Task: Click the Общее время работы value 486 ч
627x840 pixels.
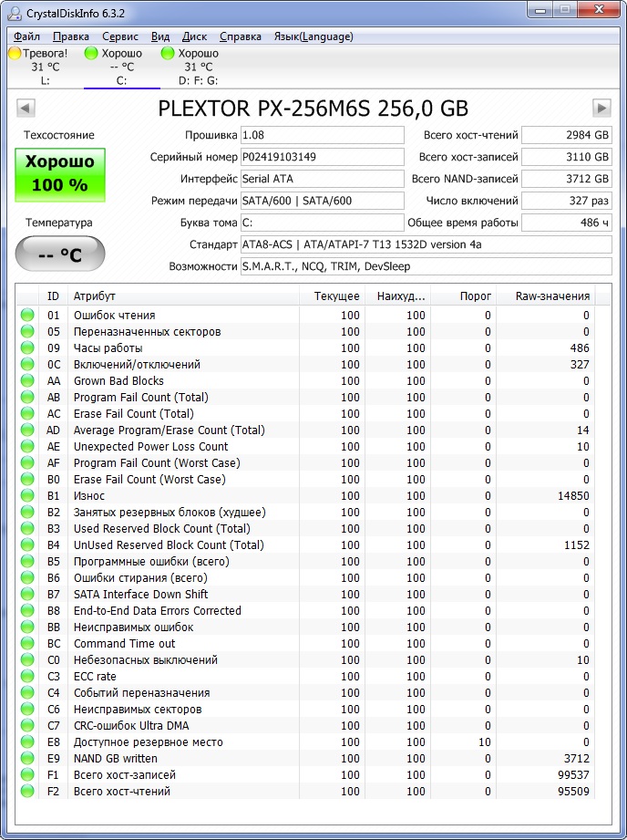Action: (x=567, y=223)
